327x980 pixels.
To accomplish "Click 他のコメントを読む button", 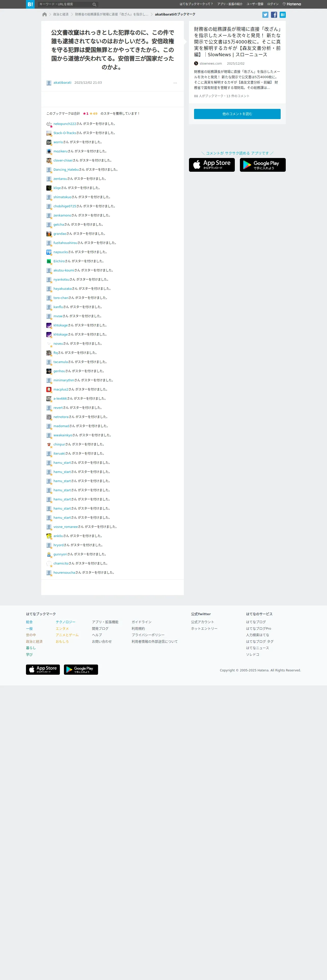I will (237, 114).
